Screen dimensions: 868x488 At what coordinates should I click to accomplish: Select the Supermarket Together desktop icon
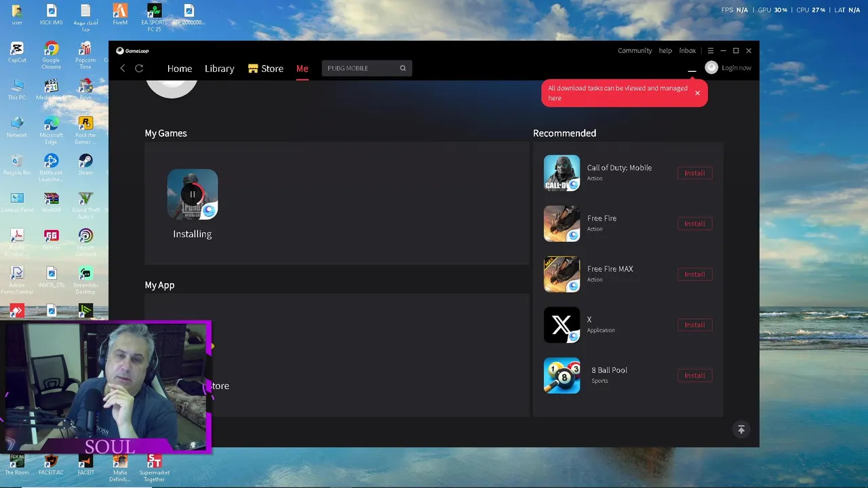click(154, 468)
